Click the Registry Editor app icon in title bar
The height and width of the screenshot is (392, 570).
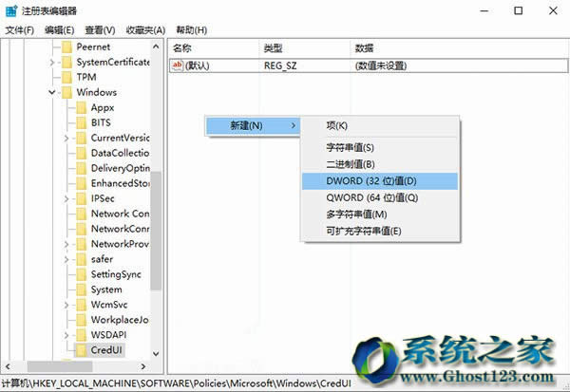(11, 10)
